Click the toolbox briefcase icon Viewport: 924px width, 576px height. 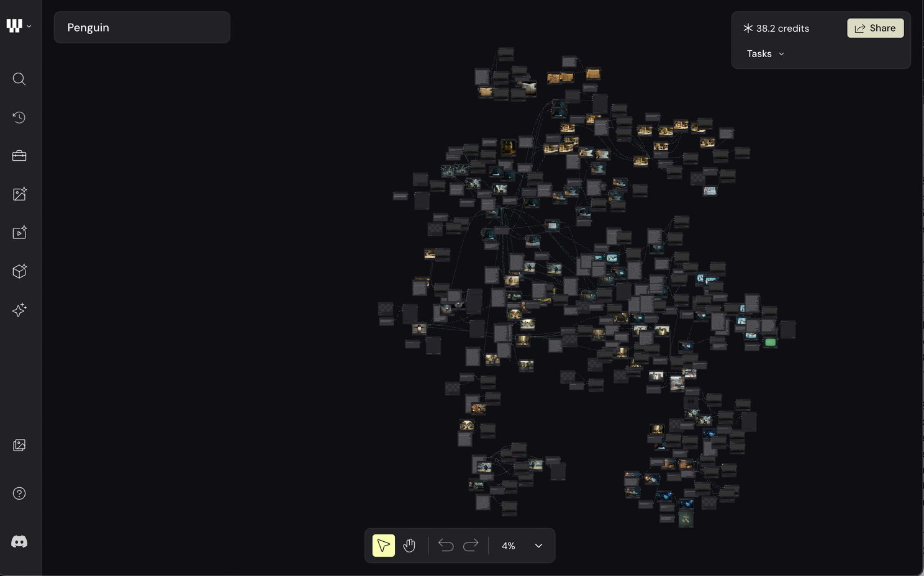[x=19, y=156]
